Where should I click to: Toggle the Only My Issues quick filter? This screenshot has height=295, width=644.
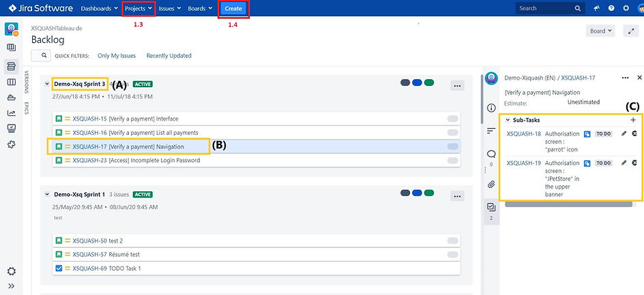117,56
